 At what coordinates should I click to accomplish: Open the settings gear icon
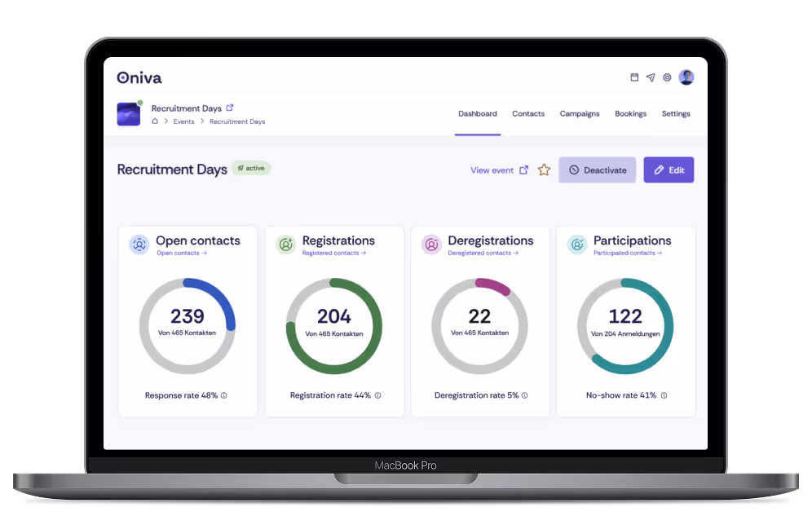pyautogui.click(x=667, y=77)
